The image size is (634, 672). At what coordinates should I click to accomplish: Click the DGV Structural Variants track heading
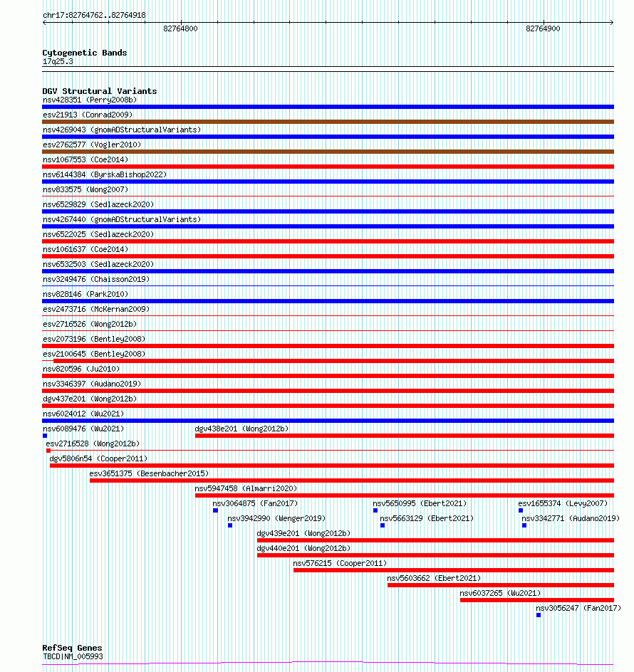100,91
